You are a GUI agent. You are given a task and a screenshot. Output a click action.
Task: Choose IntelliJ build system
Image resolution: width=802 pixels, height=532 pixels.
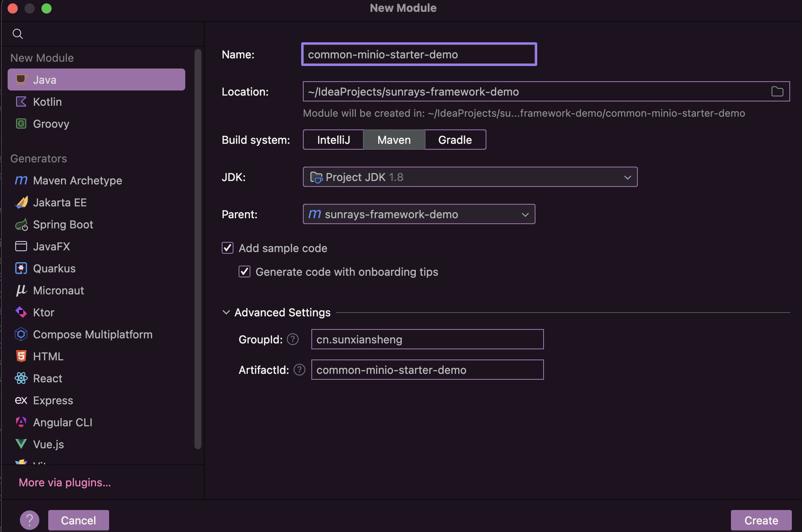(x=333, y=140)
